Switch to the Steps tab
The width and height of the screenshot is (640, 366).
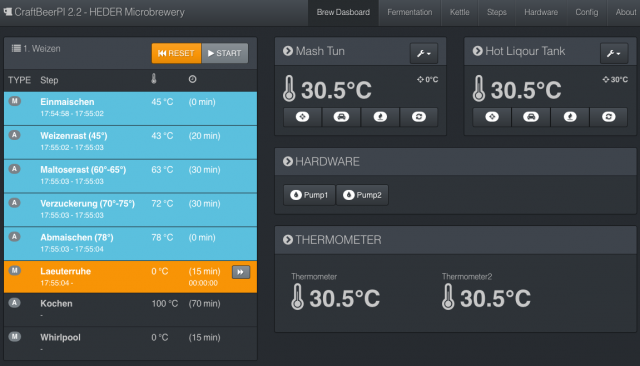(x=497, y=12)
